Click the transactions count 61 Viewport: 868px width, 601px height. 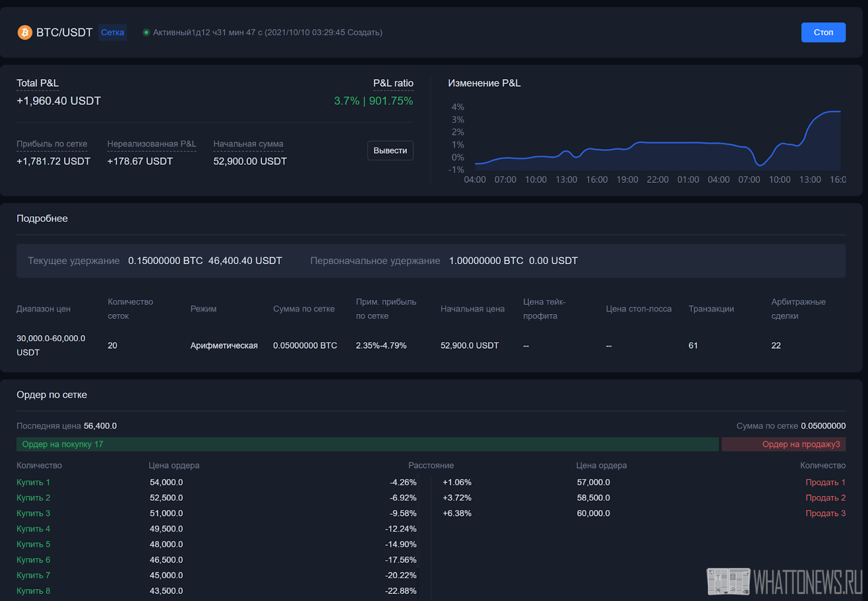click(x=693, y=346)
